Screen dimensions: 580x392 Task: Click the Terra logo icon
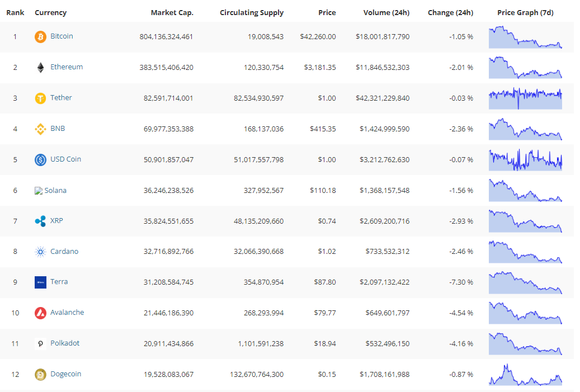[40, 282]
